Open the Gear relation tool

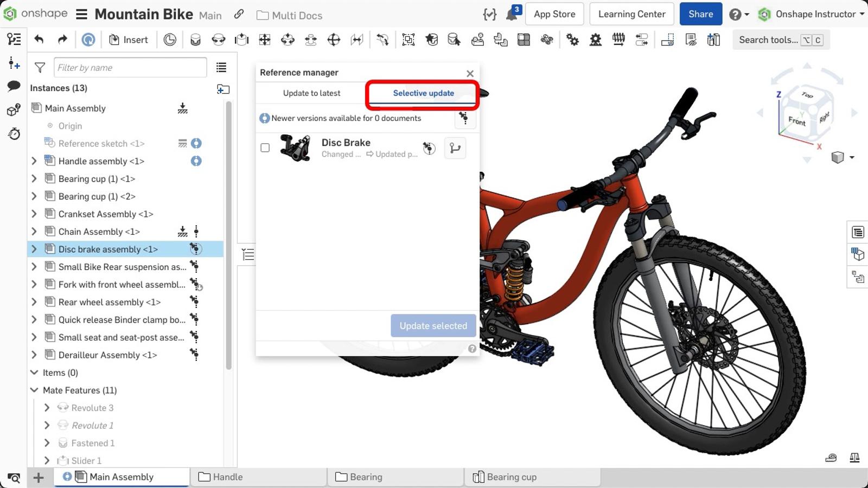coord(572,40)
